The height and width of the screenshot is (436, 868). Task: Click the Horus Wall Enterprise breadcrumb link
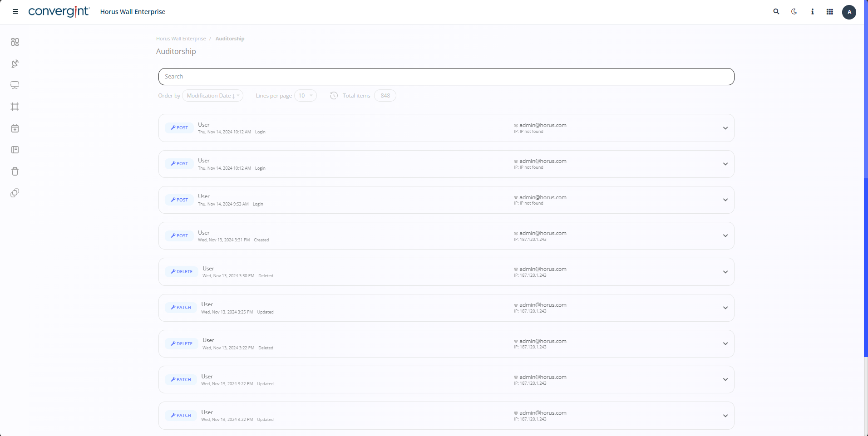coord(181,39)
